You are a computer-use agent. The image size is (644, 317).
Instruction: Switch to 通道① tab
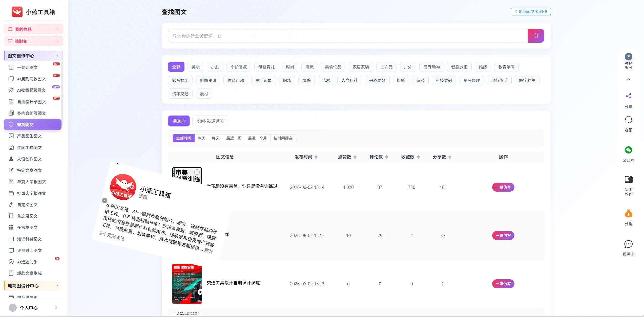[179, 121]
